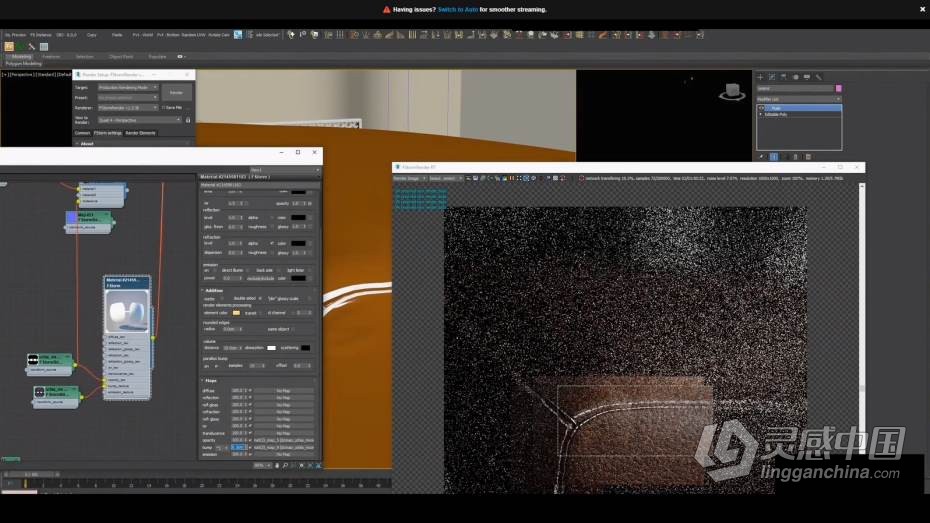Click the configure modifier sets icon
The image size is (930, 523).
pos(808,157)
